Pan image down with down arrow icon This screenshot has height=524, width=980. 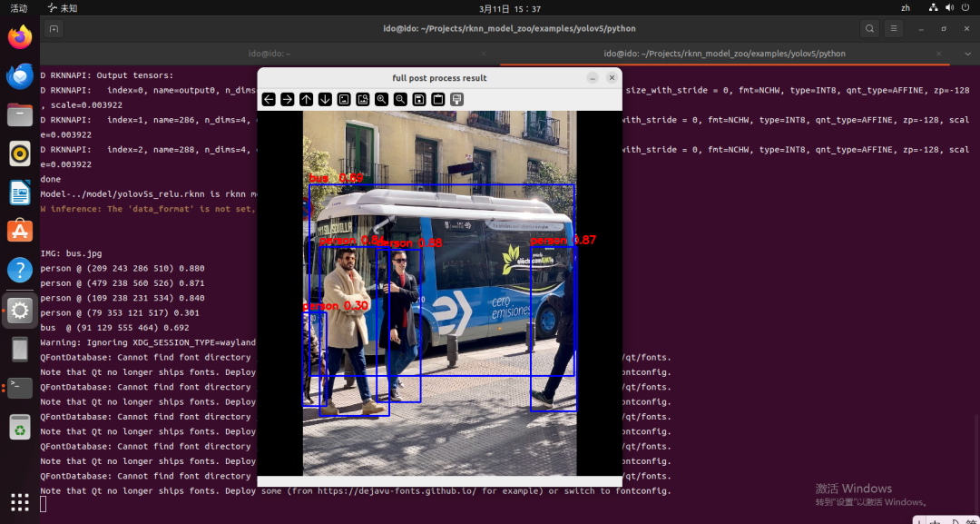pos(325,99)
